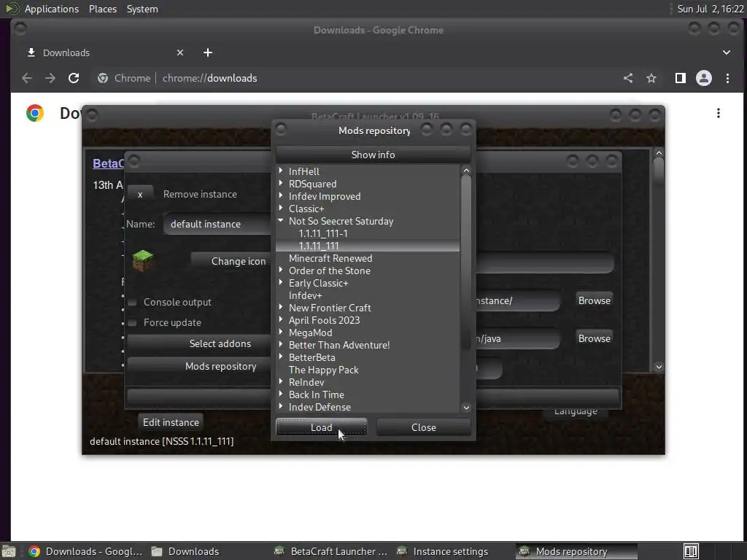Select Minecraft Renewed in list
This screenshot has width=747, height=560.
[x=368, y=258]
